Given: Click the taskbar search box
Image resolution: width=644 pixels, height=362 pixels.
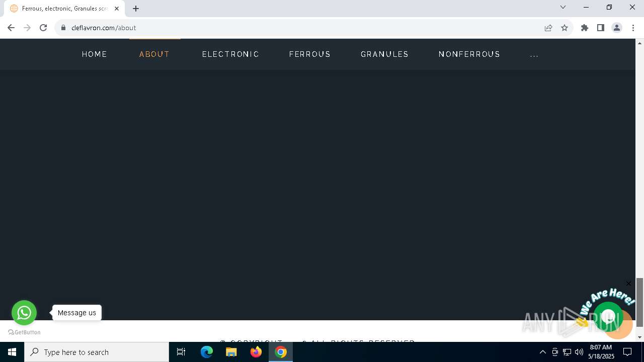Looking at the screenshot, I should pyautogui.click(x=97, y=352).
